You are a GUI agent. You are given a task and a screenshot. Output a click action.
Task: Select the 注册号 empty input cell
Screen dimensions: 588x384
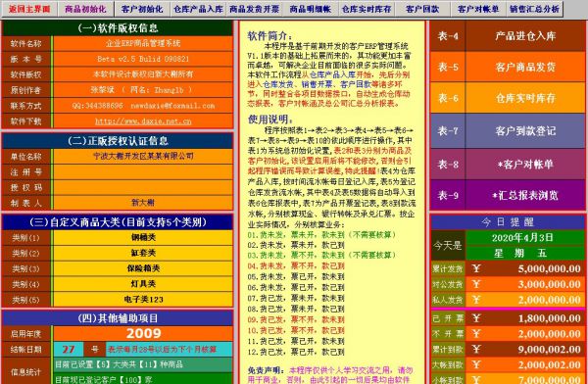point(143,171)
